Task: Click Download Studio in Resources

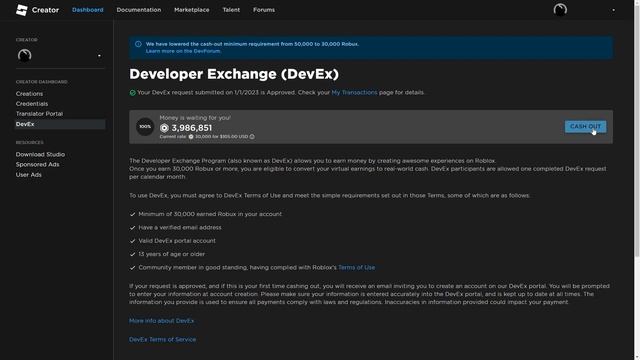Action: tap(40, 154)
